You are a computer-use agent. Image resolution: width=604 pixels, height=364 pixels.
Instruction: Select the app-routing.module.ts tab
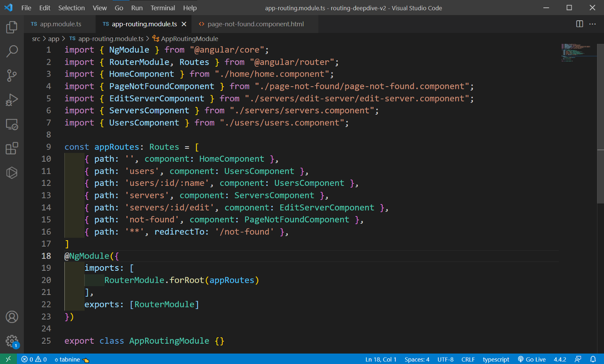[144, 24]
